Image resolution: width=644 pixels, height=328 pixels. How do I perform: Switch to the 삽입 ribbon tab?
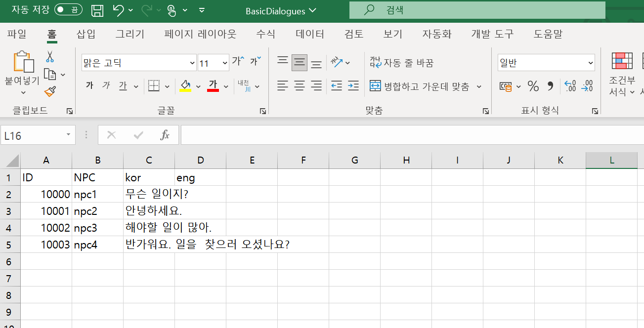[x=86, y=34]
